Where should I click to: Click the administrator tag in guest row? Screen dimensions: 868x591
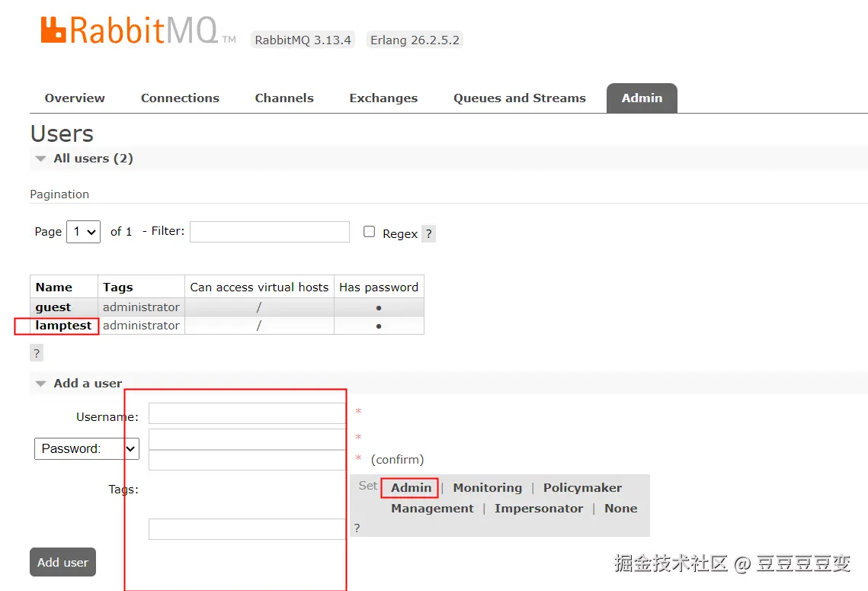[x=141, y=307]
